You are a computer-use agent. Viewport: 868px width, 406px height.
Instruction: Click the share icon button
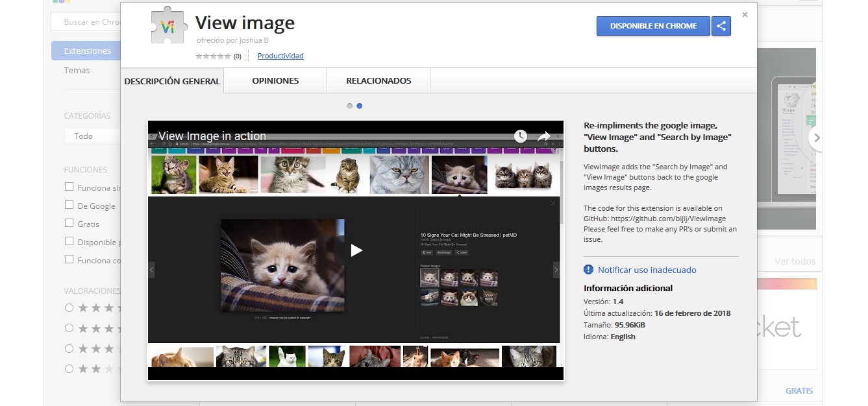[x=721, y=26]
